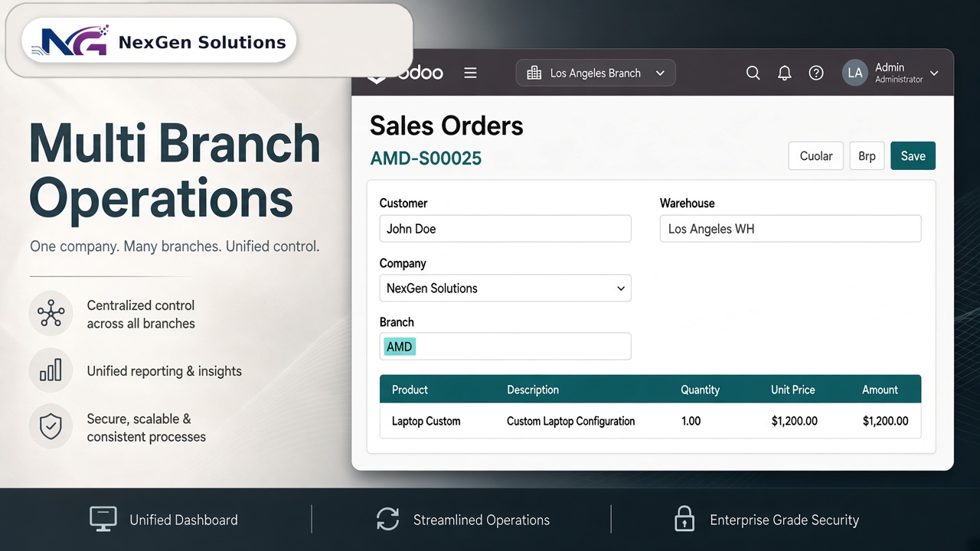Click the LA user avatar
The width and height of the screenshot is (980, 551).
click(x=855, y=73)
